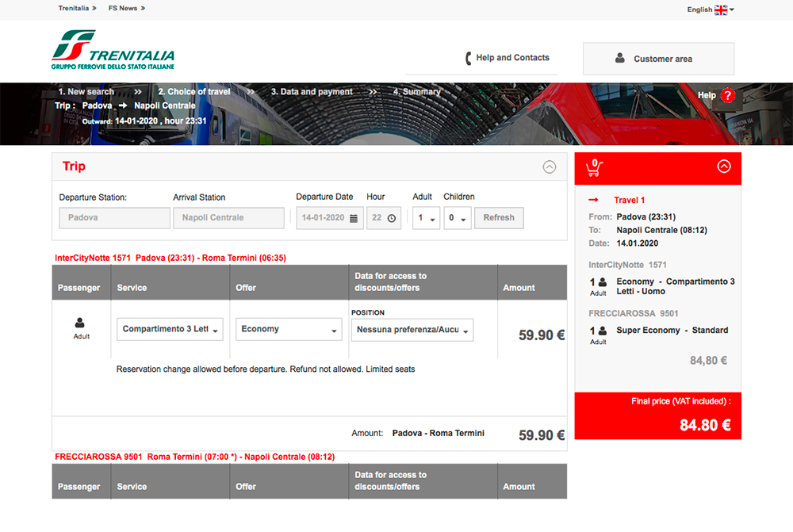Open the Nessuna preferenza position dropdown
This screenshot has height=532, width=793.
click(412, 330)
